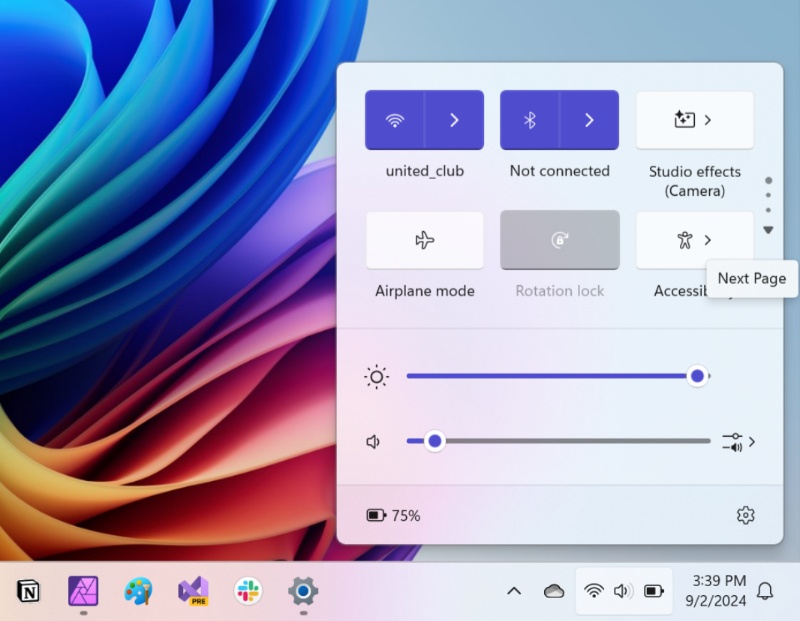800x621 pixels.
Task: Show hidden icons in system tray
Action: [514, 591]
